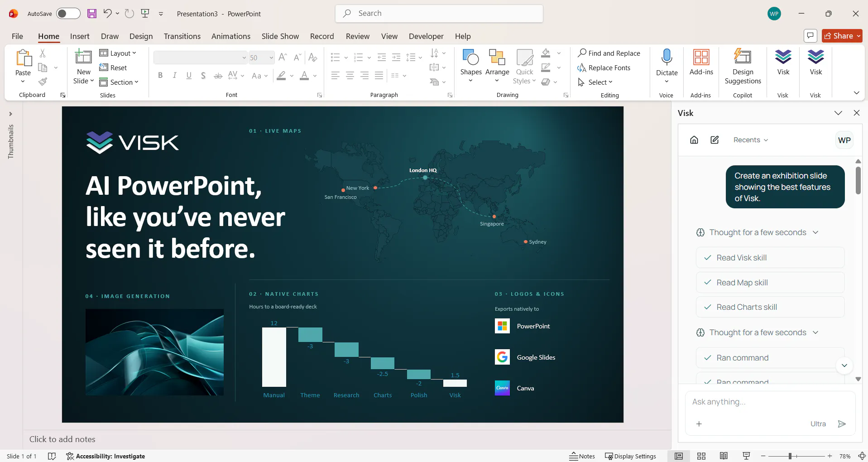The height and width of the screenshot is (462, 868).
Task: Switch to Normal view in status bar
Action: coord(679,456)
